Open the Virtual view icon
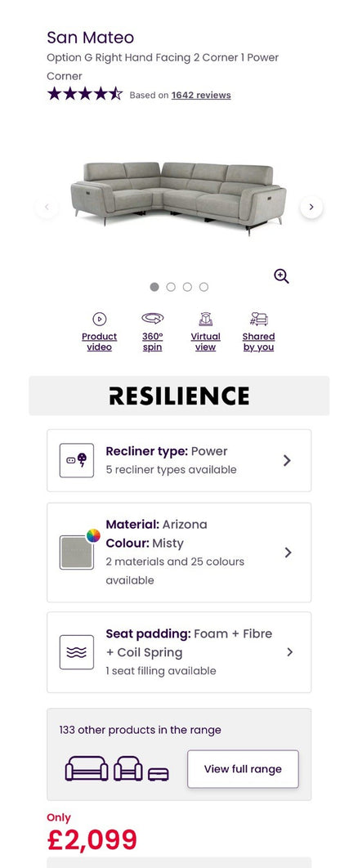 click(x=205, y=320)
